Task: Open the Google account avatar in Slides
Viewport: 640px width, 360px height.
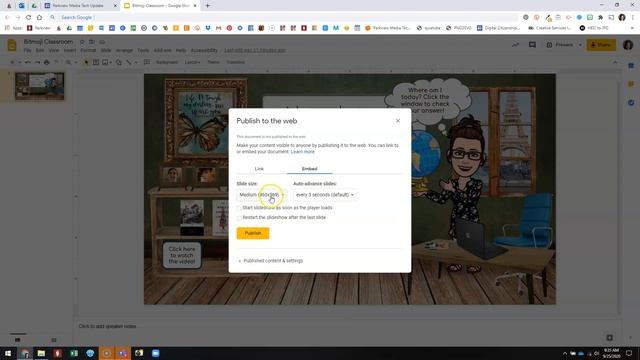Action: pos(628,45)
